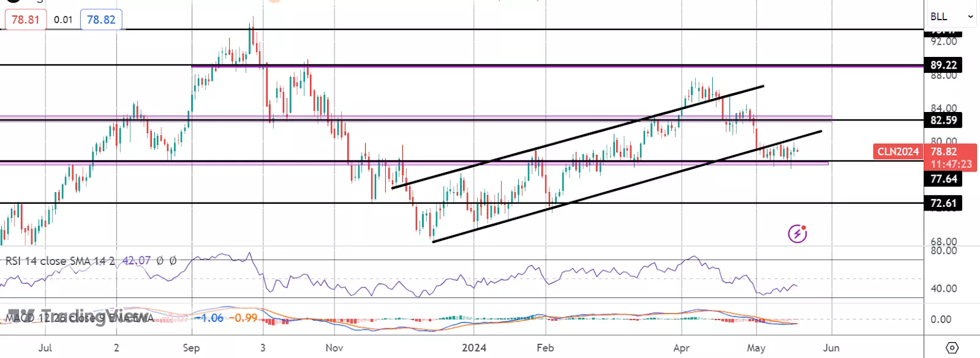Select the 72.61 price level label

(x=943, y=203)
